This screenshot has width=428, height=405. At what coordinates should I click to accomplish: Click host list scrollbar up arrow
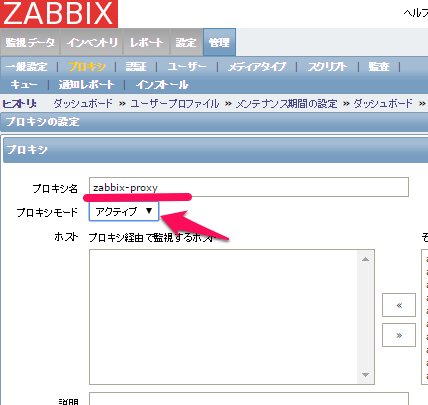point(365,259)
